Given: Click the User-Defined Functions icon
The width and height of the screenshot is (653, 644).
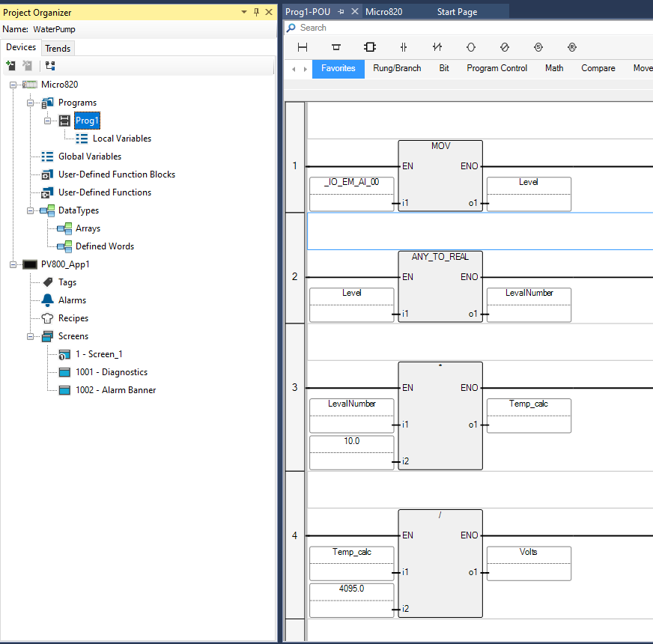Looking at the screenshot, I should [x=47, y=192].
